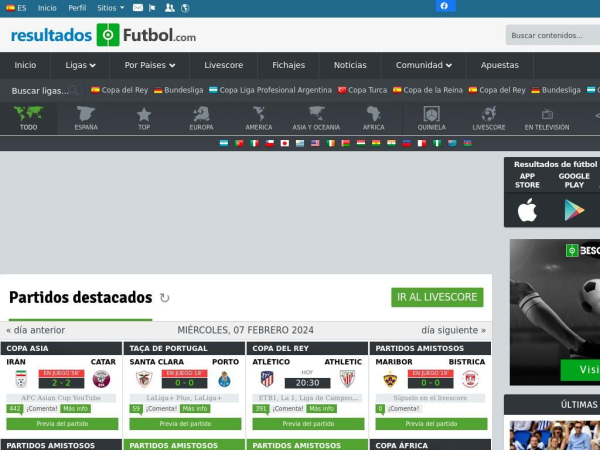
Task: Click the news thumbnail under ÚLTIMAS
Action: coord(555,435)
